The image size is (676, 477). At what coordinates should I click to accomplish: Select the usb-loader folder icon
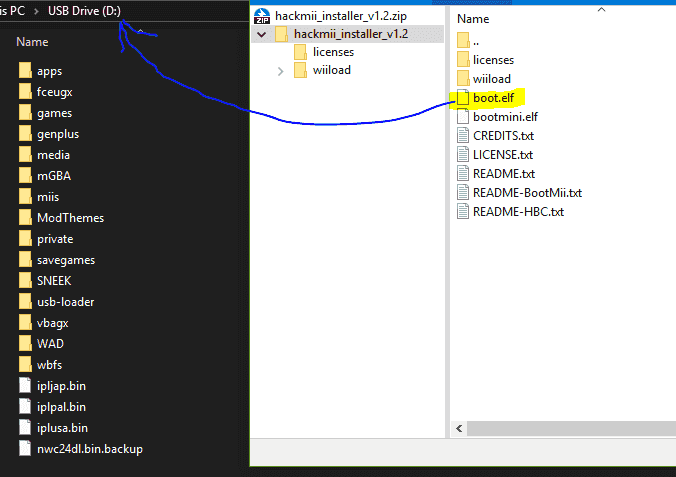[25, 301]
